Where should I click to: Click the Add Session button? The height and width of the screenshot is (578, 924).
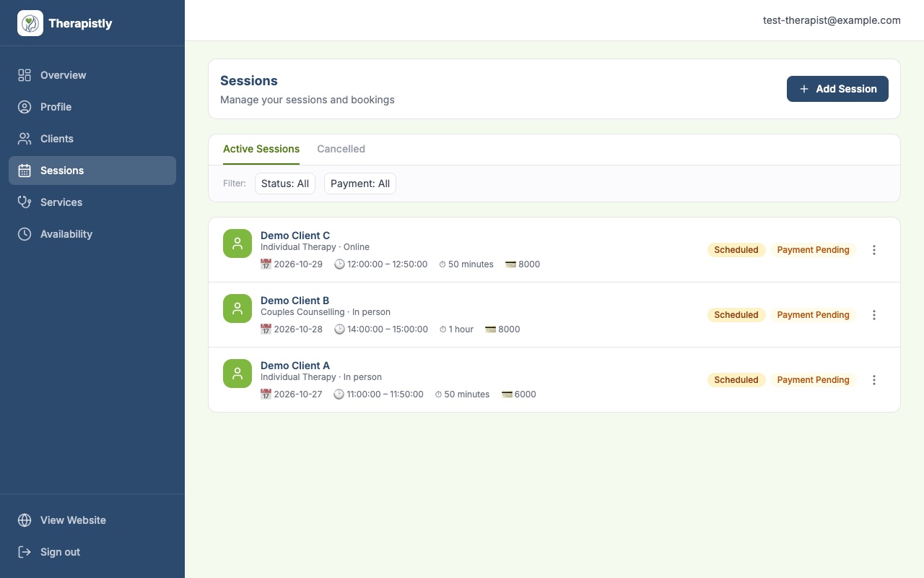click(x=837, y=89)
